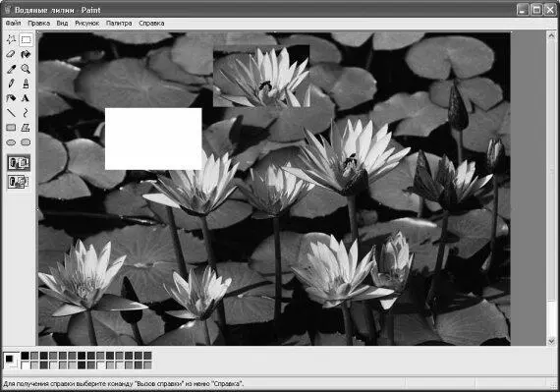Image resolution: width=560 pixels, height=392 pixels.
Task: Select the Free-Form Select tool
Action: 11,39
